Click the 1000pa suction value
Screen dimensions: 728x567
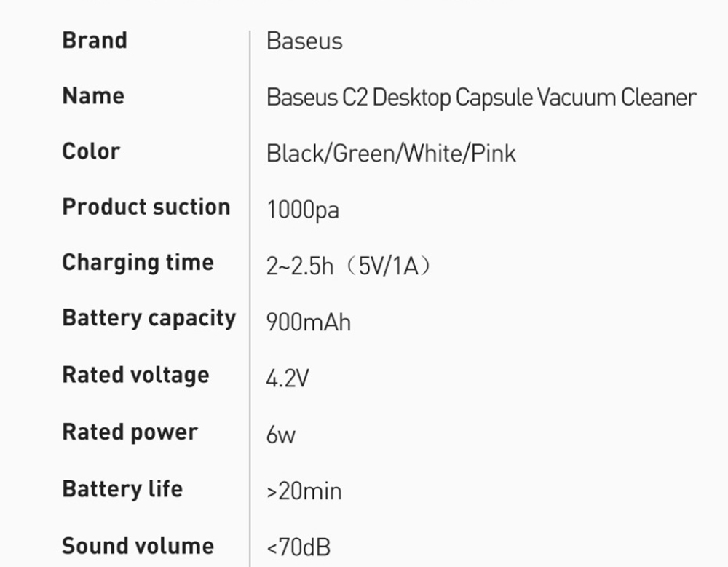(303, 210)
